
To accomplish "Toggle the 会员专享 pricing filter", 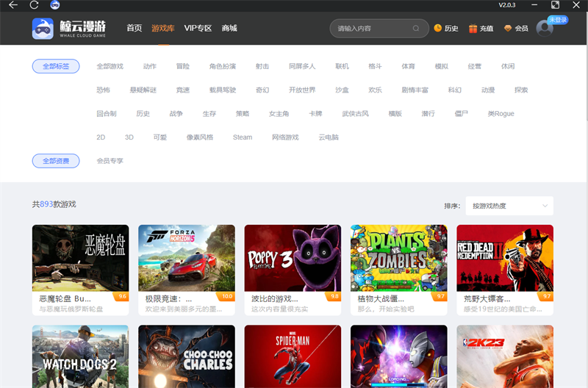I will (110, 161).
